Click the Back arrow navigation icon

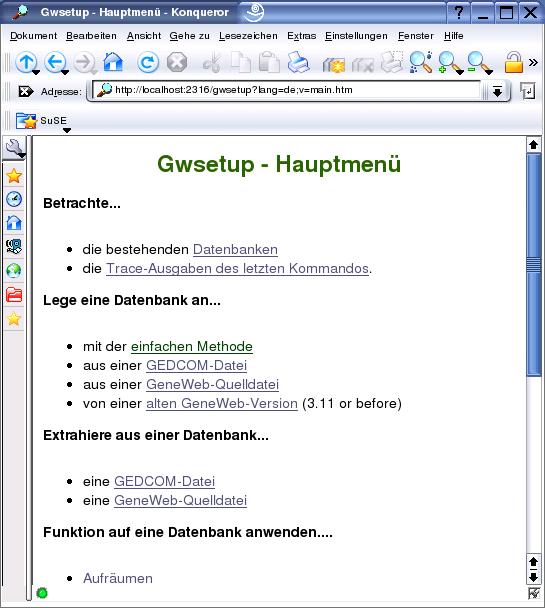click(55, 62)
